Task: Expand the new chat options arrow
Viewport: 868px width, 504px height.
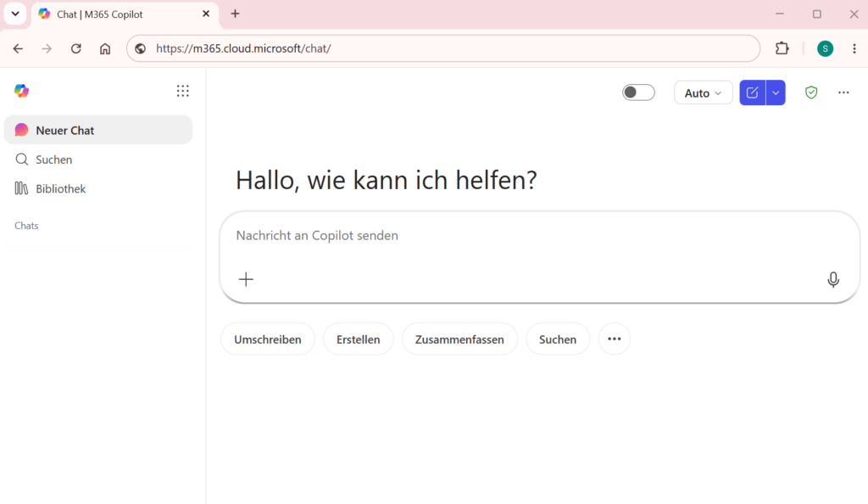Action: tap(776, 93)
